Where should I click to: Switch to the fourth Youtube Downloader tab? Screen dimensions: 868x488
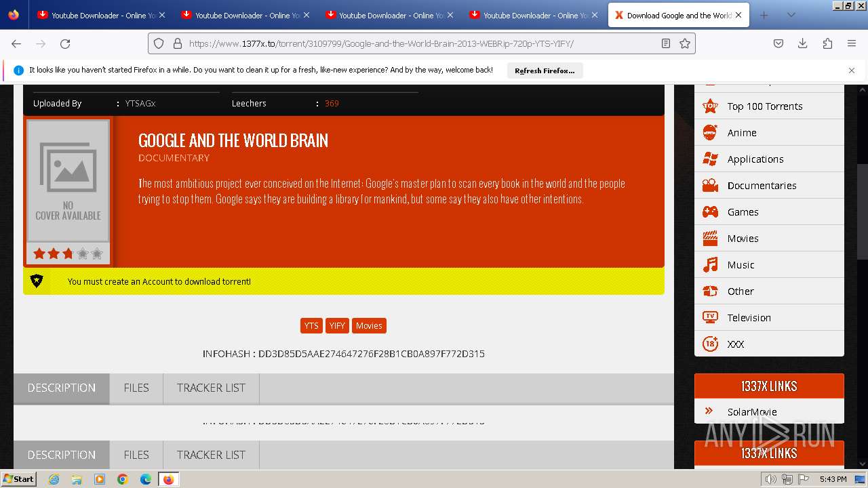tap(532, 15)
